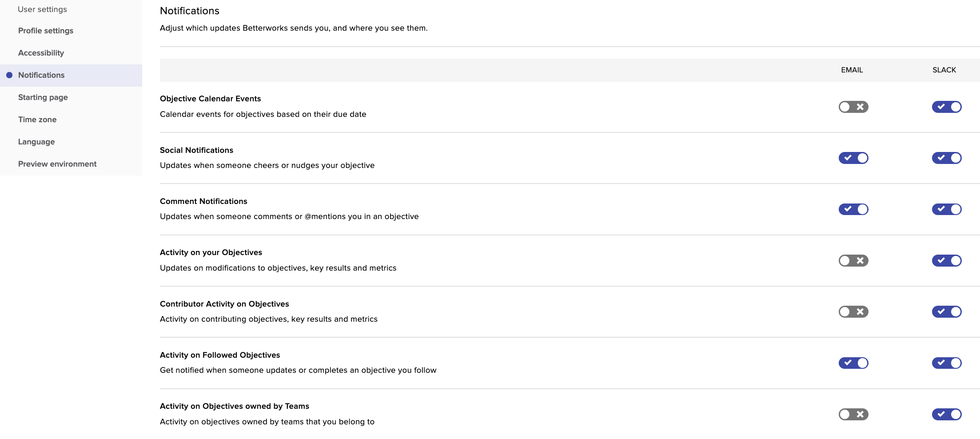980x439 pixels.
Task: Click the Objective Calendar Events title
Action: tap(210, 99)
